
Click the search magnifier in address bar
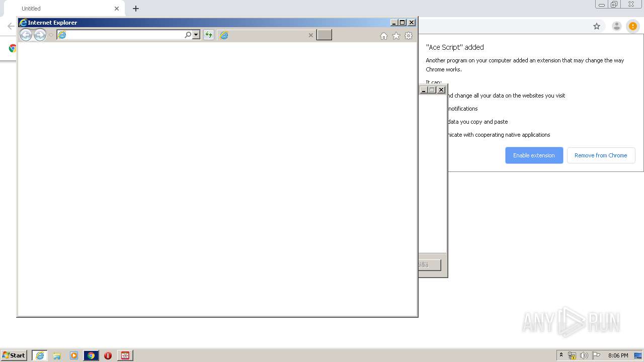pyautogui.click(x=188, y=35)
